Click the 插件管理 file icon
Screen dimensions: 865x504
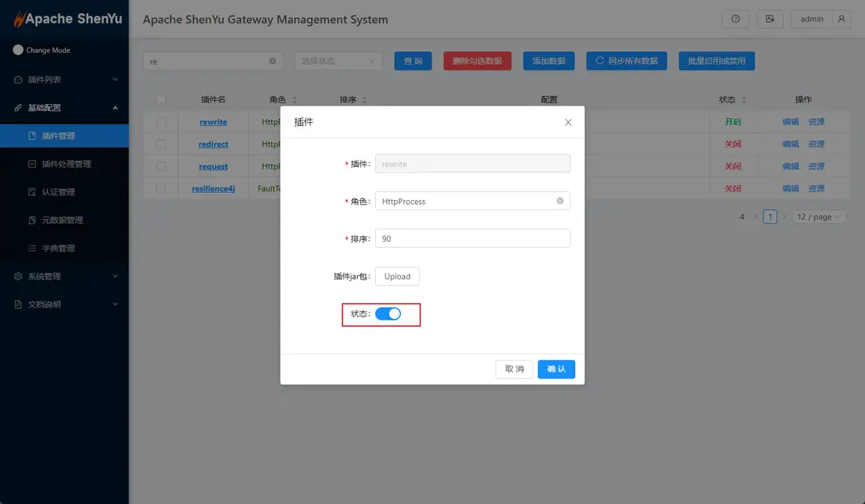[x=32, y=135]
